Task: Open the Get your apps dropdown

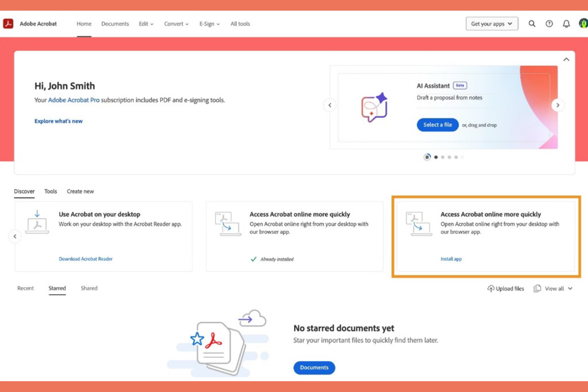Action: point(492,24)
